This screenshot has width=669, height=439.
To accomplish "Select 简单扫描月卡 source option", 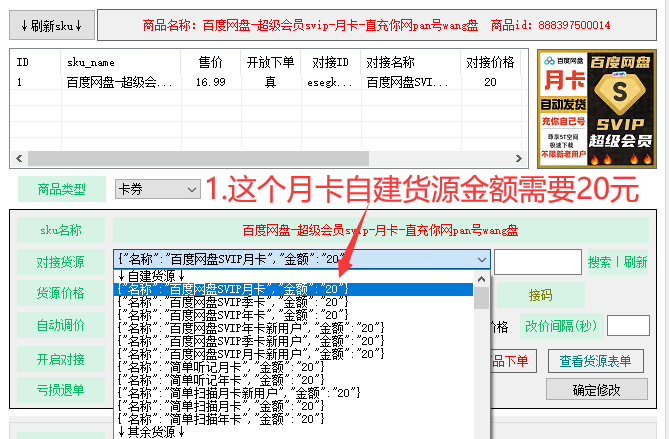I will [x=294, y=406].
